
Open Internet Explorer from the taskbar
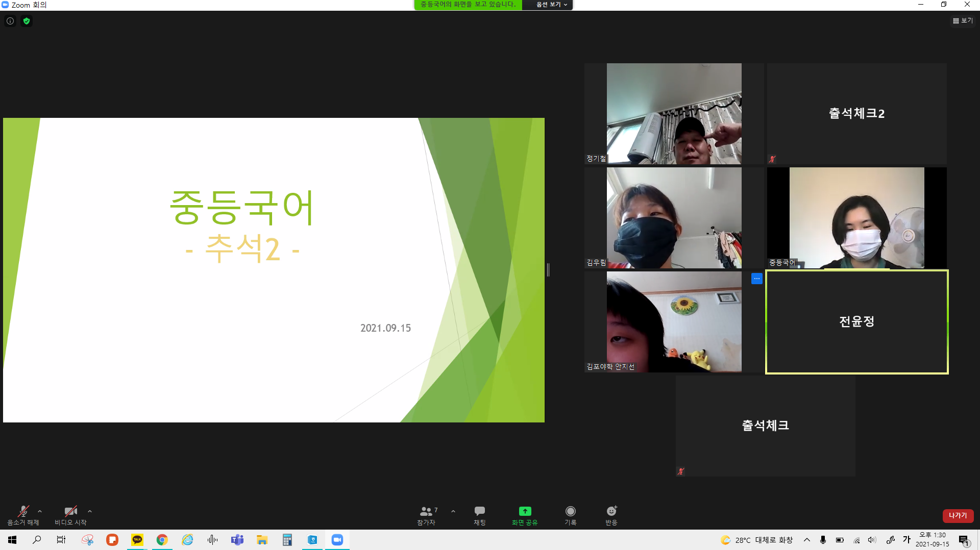[x=187, y=540]
